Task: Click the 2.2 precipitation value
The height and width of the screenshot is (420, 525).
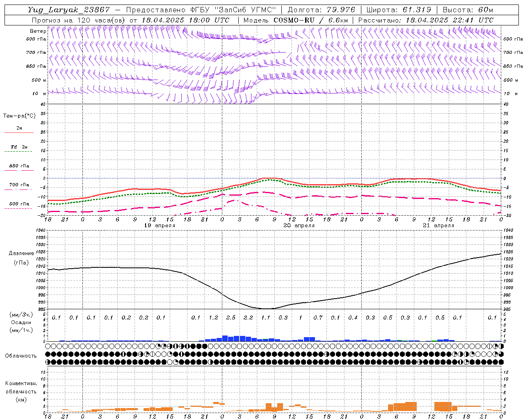Action: click(249, 317)
